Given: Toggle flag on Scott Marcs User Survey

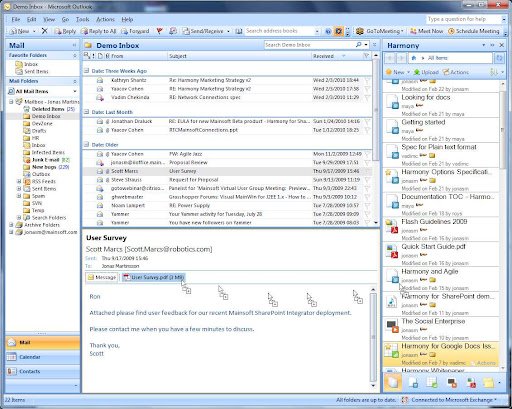Looking at the screenshot, I should coord(367,171).
